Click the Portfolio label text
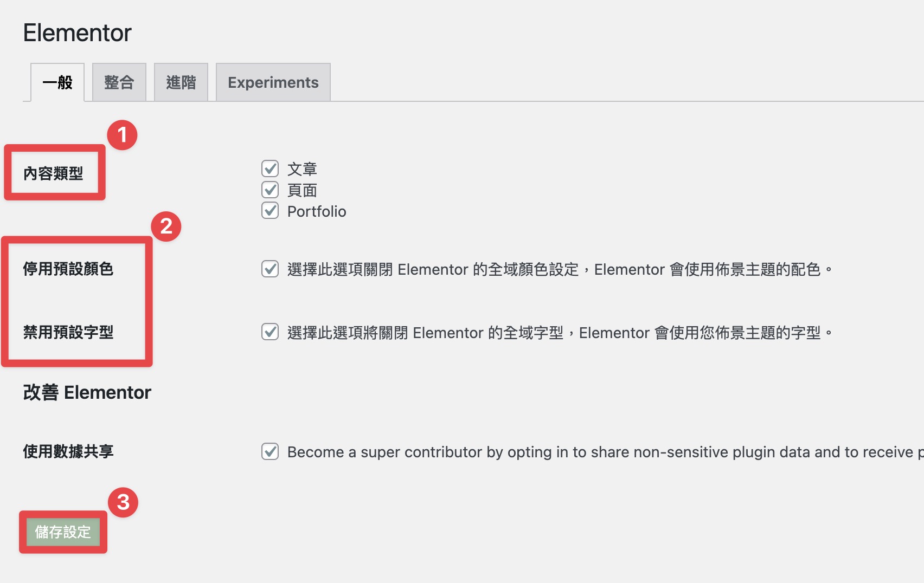924x583 pixels. (317, 211)
